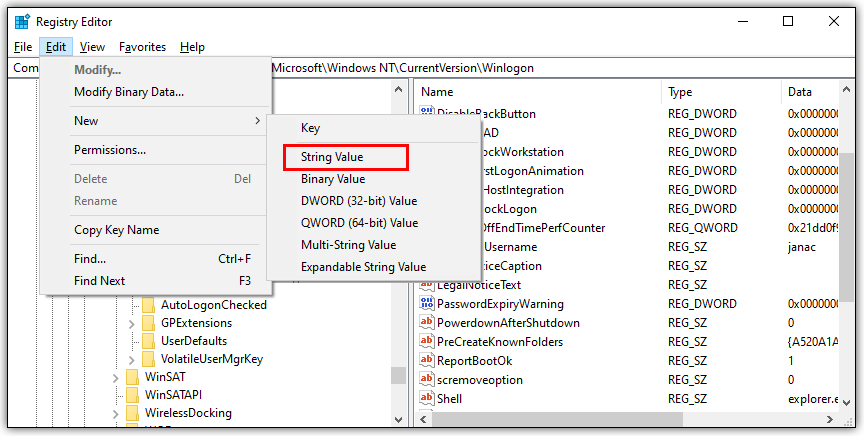This screenshot has height=436, width=864.
Task: Expand the VolatileUserMgrKey tree node
Action: [132, 359]
